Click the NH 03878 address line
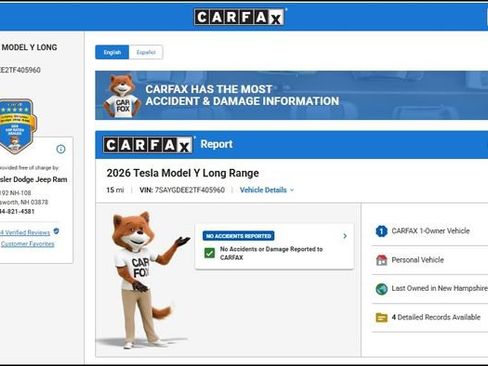This screenshot has height=366, width=488. pos(24,202)
